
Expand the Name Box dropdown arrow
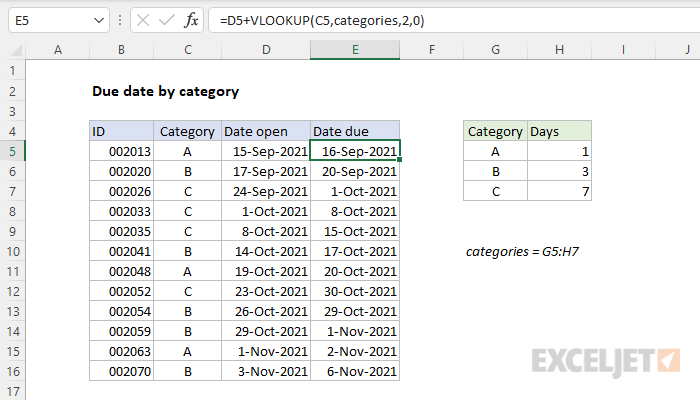99,21
